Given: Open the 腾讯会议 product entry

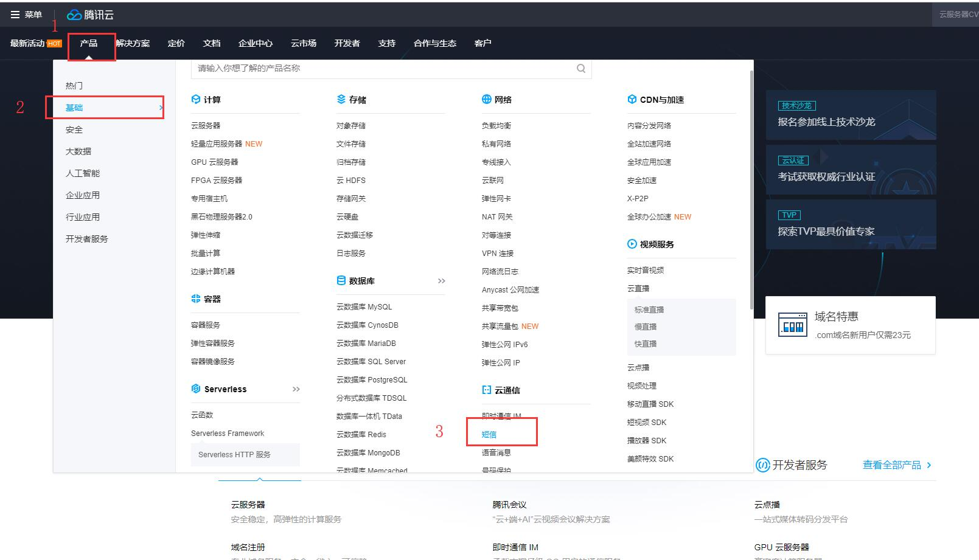Looking at the screenshot, I should pos(509,505).
